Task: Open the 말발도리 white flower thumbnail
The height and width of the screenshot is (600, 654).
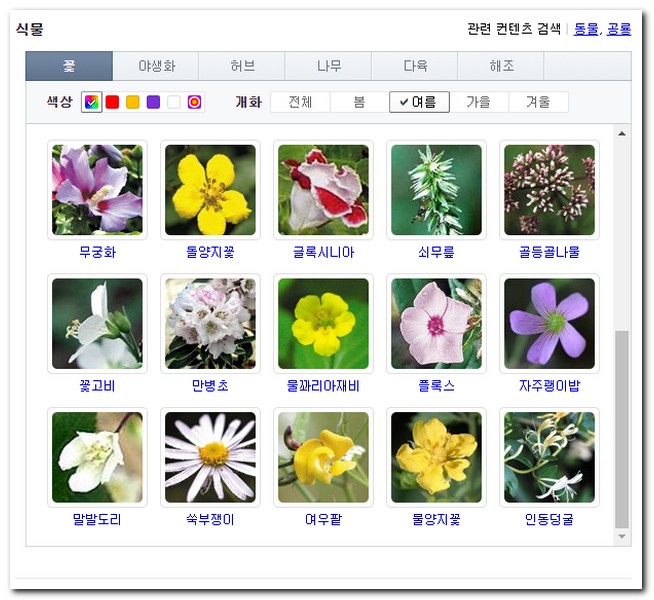Action: (97, 457)
